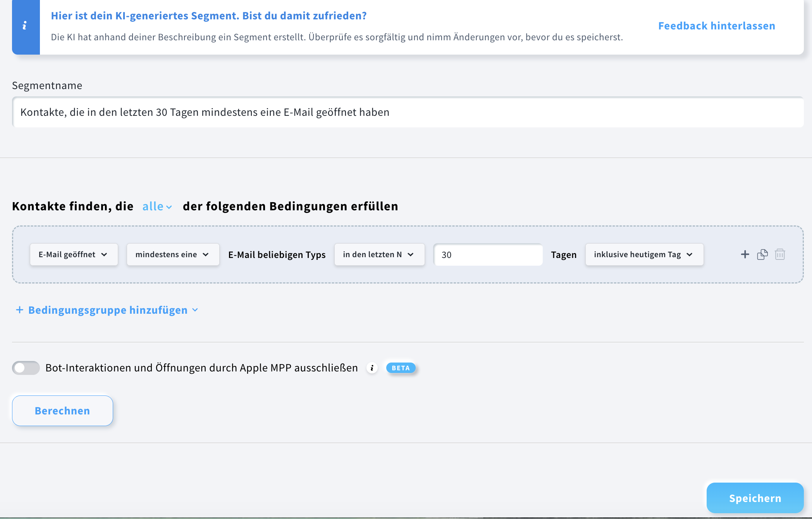
Task: Click the info icon beside Apple MPP option
Action: pos(372,368)
